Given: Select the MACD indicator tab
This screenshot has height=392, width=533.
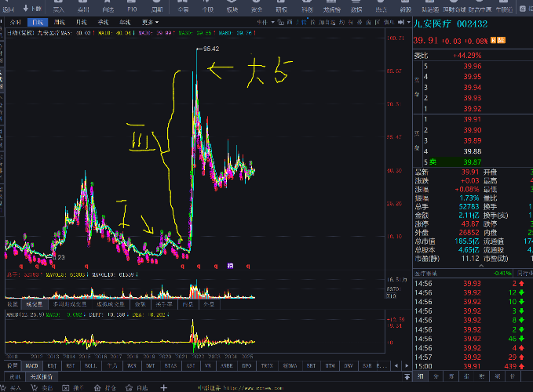Looking at the screenshot, I should click(32, 365).
